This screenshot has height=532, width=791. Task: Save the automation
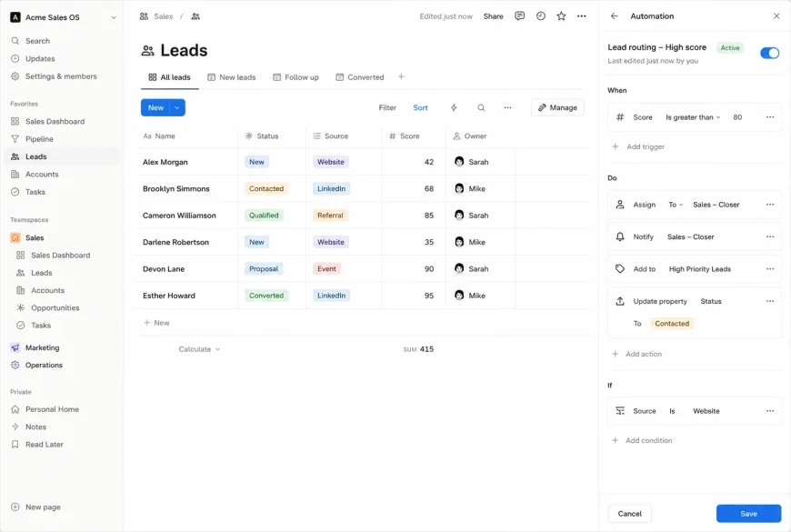click(748, 513)
